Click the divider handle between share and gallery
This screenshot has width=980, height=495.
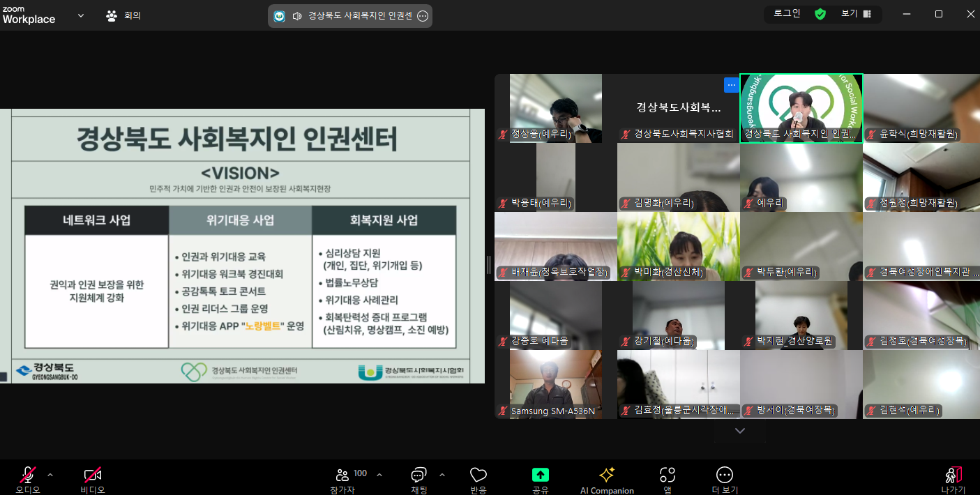tap(489, 265)
